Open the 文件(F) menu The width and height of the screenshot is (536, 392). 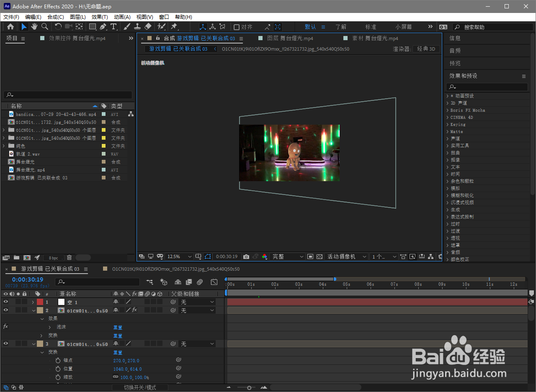[x=11, y=17]
